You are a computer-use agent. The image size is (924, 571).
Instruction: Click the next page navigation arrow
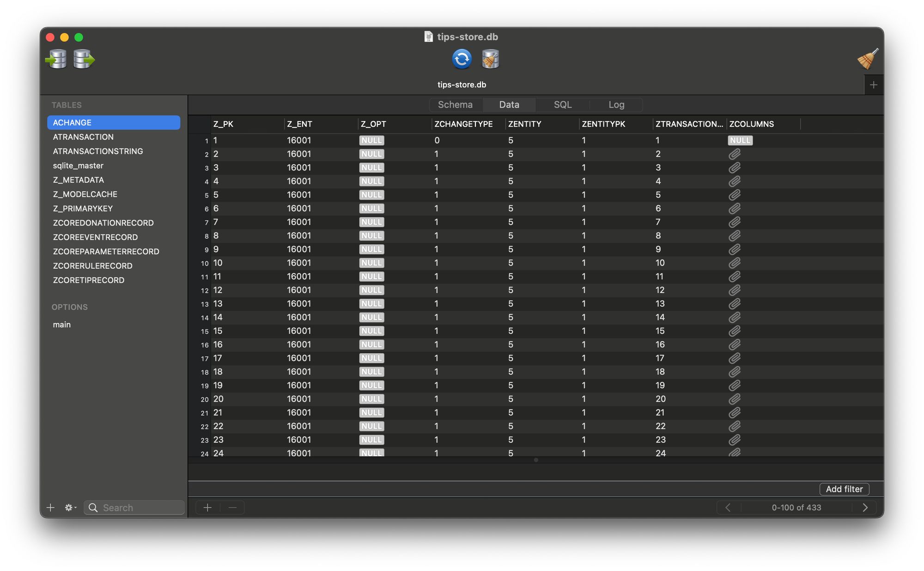pyautogui.click(x=864, y=508)
